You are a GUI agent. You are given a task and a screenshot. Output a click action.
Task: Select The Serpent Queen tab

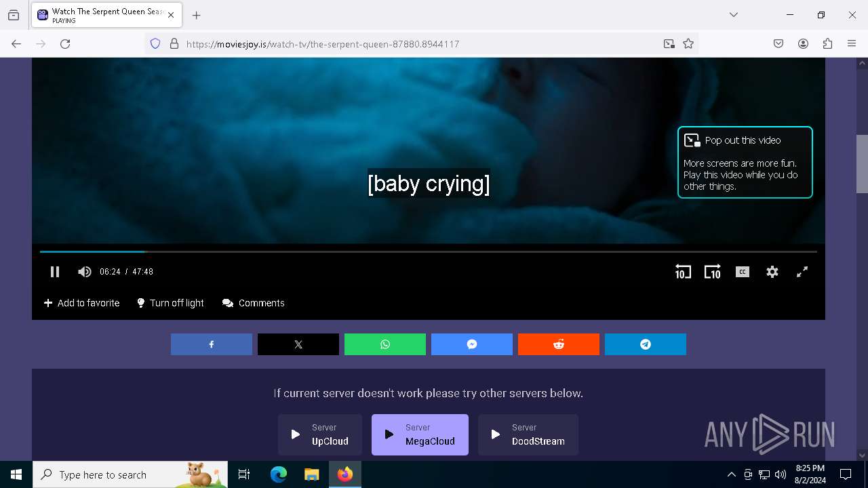[106, 15]
